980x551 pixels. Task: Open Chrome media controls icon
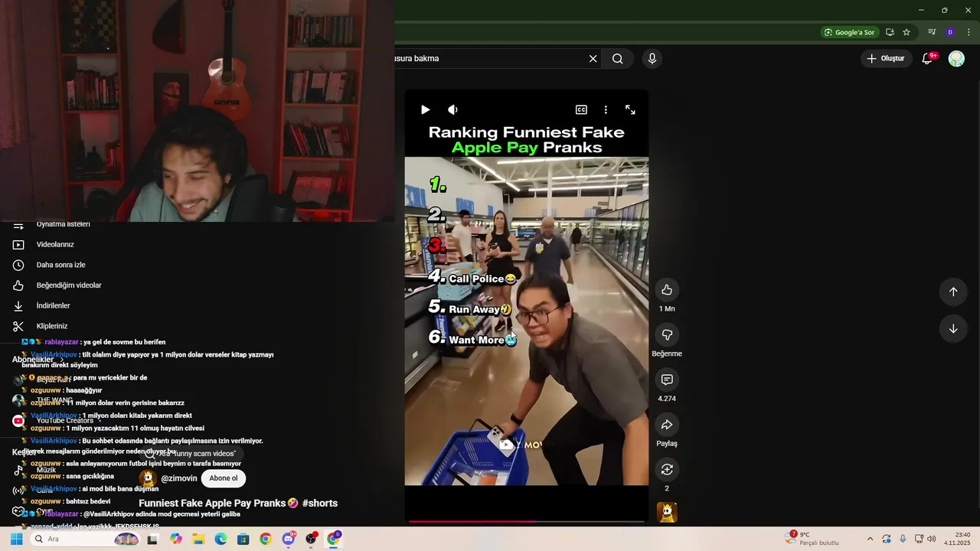tap(932, 32)
